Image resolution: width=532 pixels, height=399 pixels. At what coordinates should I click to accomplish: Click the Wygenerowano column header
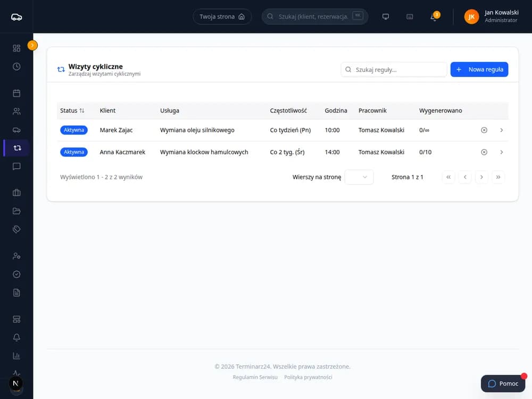[440, 111]
